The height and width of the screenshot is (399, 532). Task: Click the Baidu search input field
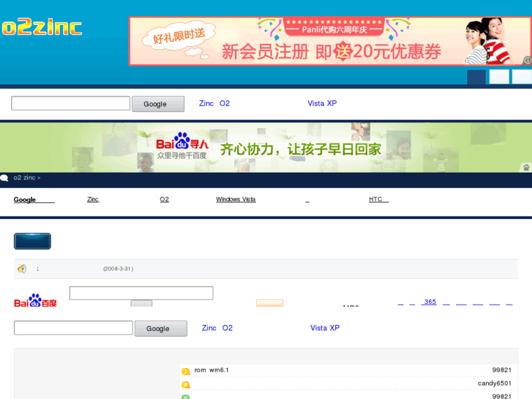click(141, 293)
